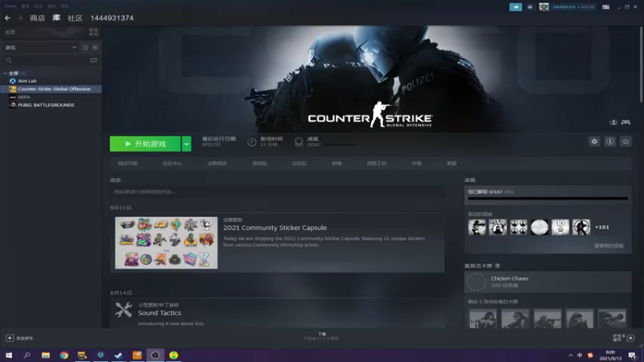
Task: Open the account name wallet dropdown
Action: click(573, 7)
